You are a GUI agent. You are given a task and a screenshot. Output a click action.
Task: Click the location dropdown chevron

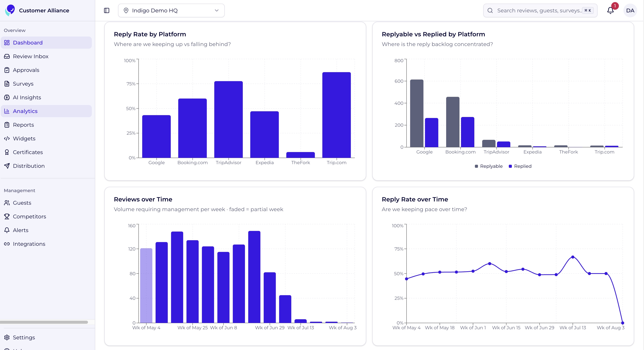(x=217, y=10)
